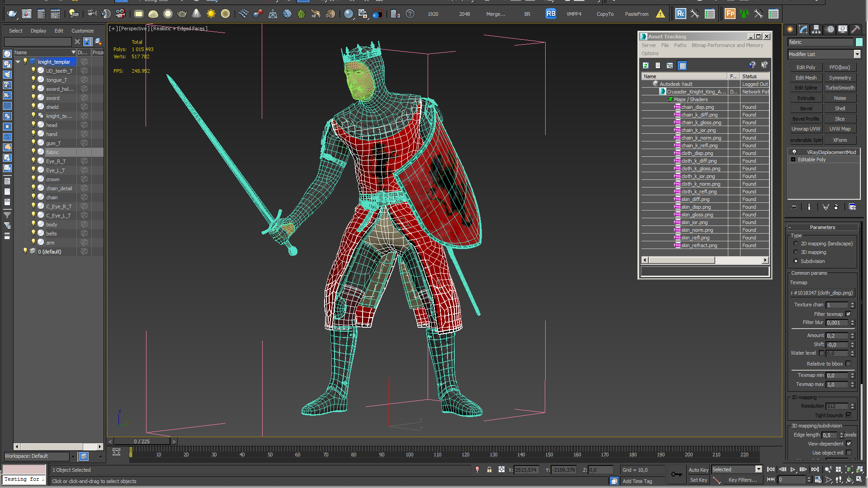The height and width of the screenshot is (488, 868).
Task: Enable Relative to bbox checkbox
Action: tap(849, 364)
